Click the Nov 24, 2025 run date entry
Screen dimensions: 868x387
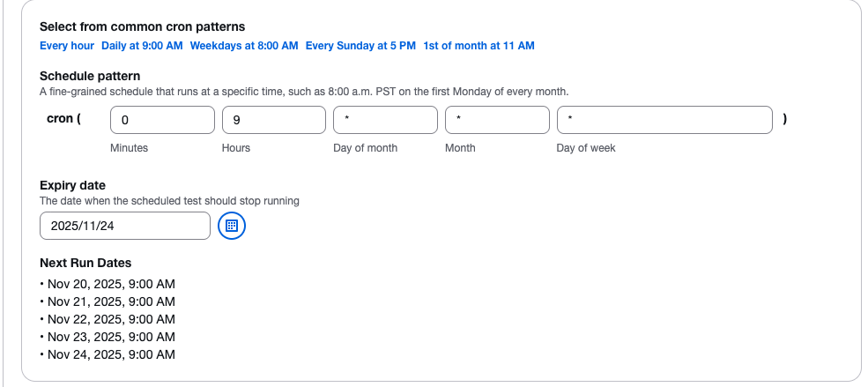click(x=111, y=354)
